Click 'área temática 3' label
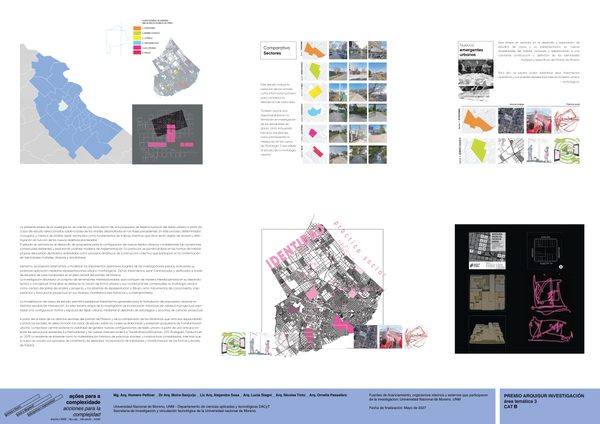The height and width of the screenshot is (424, 600). (520, 401)
